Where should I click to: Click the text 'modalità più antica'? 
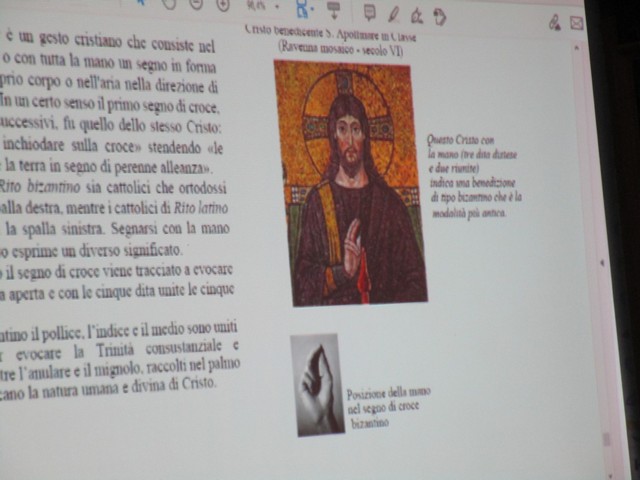pos(469,213)
